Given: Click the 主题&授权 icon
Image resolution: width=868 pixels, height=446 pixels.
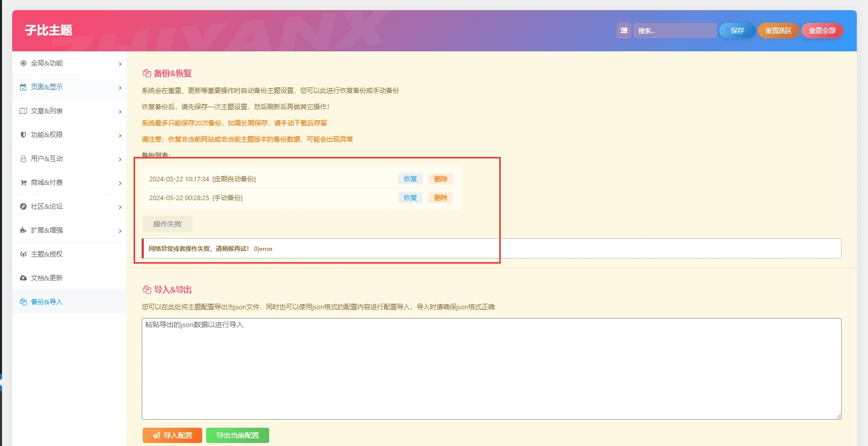Looking at the screenshot, I should 23,254.
